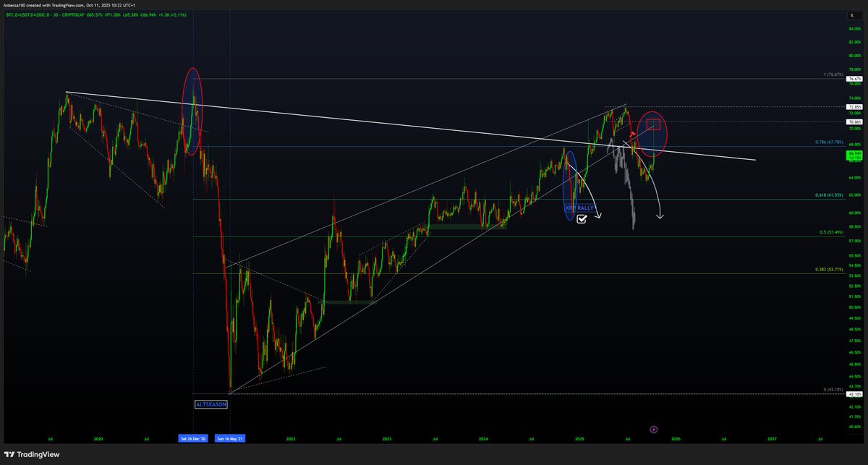Viewport: 868px width, 465px height.
Task: Toggle the checkmark box below XRP RALLY
Action: click(x=581, y=219)
